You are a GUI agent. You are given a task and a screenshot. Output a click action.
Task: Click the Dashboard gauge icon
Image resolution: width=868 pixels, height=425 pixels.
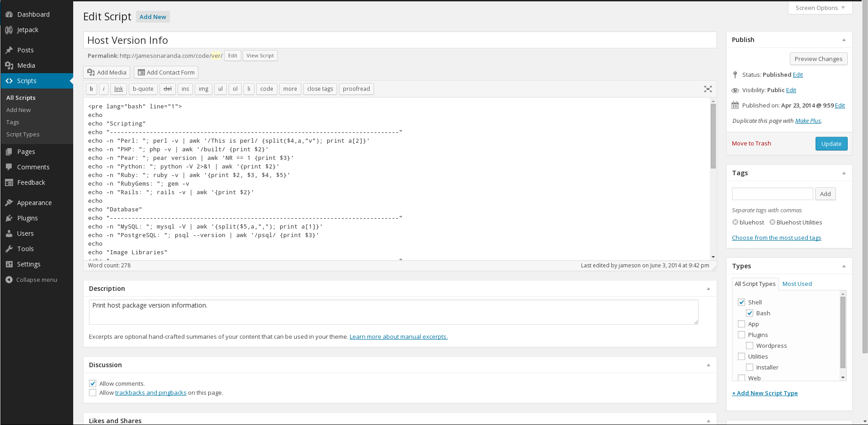point(9,14)
